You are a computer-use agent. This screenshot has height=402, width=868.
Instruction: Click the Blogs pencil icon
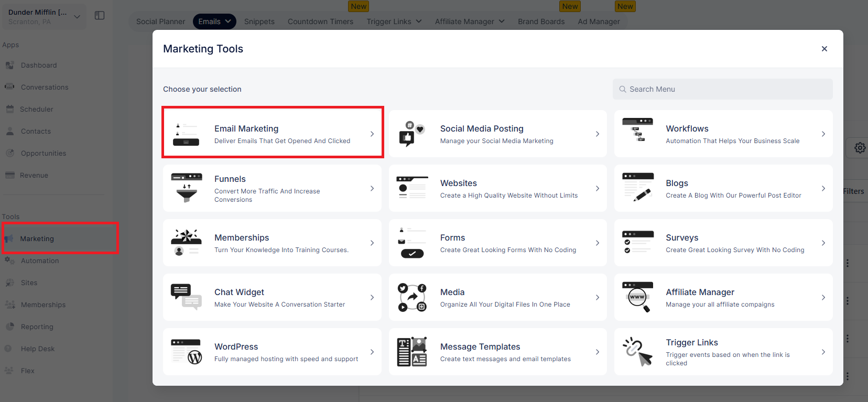[x=638, y=187]
